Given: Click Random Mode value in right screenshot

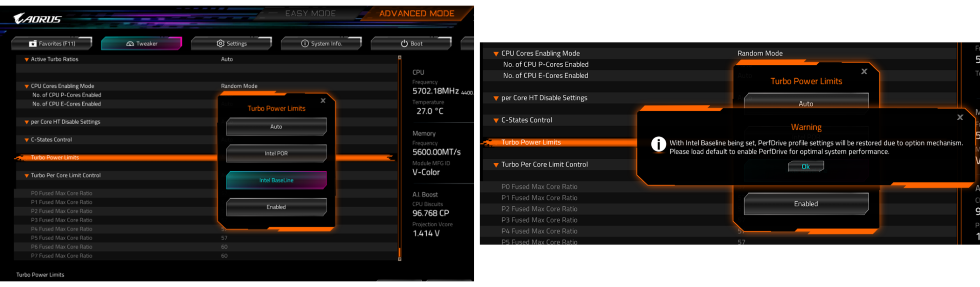Looking at the screenshot, I should (760, 53).
